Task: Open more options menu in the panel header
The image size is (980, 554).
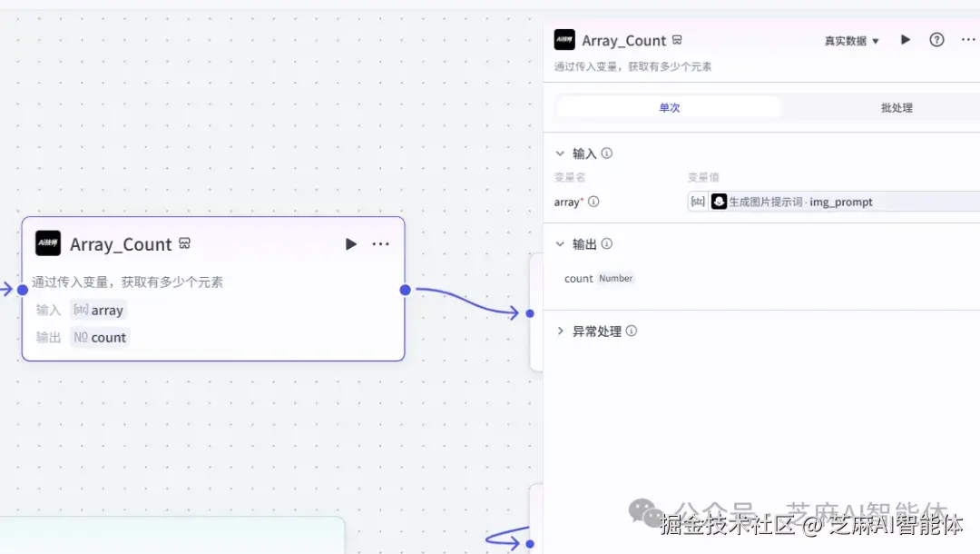Action: coord(967,40)
